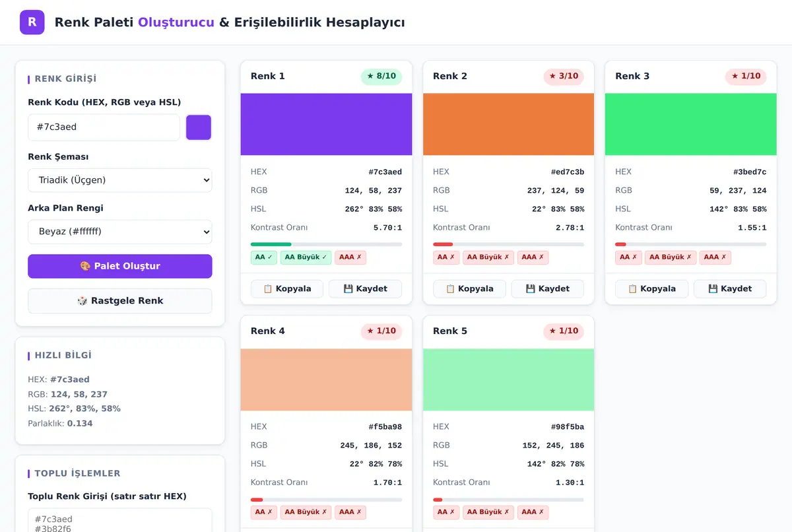Click the HEX value #98f5ba

(567, 427)
